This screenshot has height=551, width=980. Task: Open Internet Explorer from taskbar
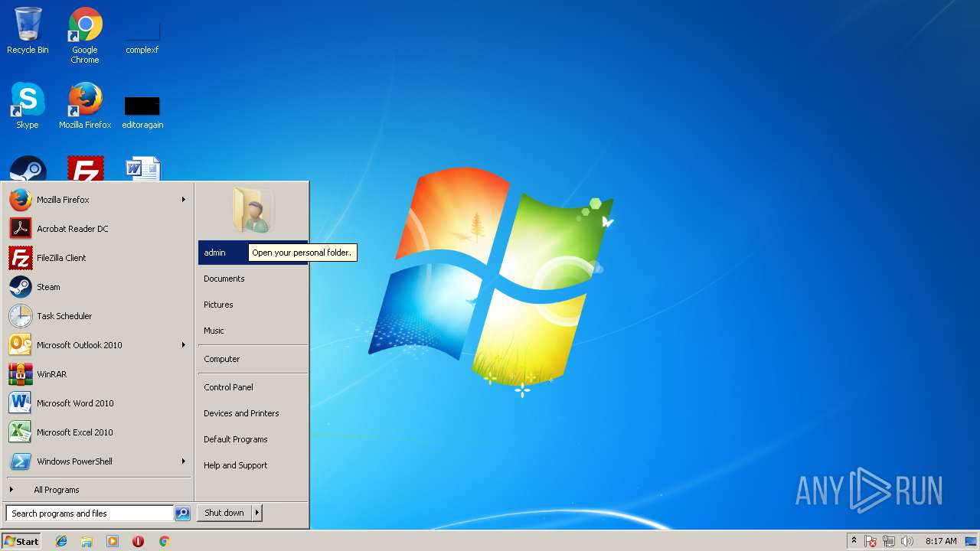pos(61,541)
